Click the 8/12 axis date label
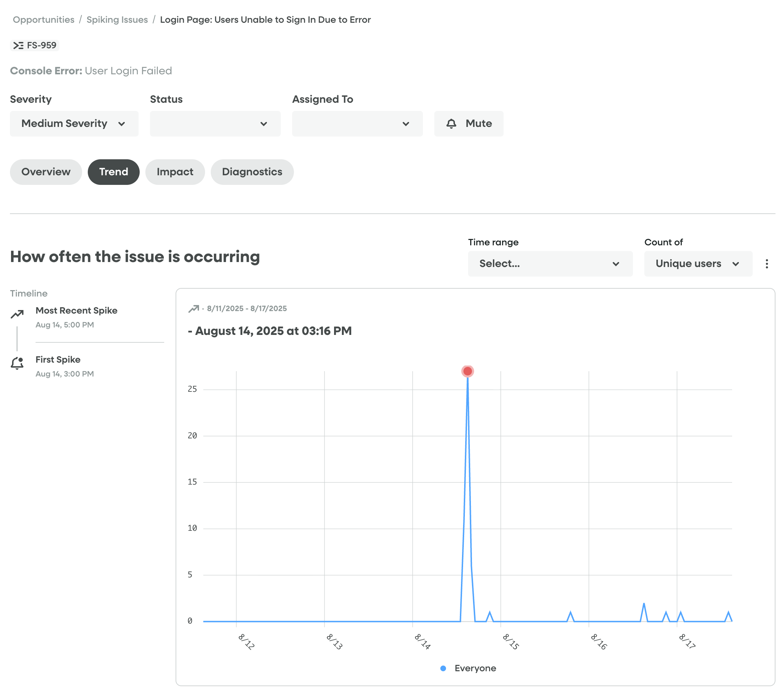 pos(246,641)
